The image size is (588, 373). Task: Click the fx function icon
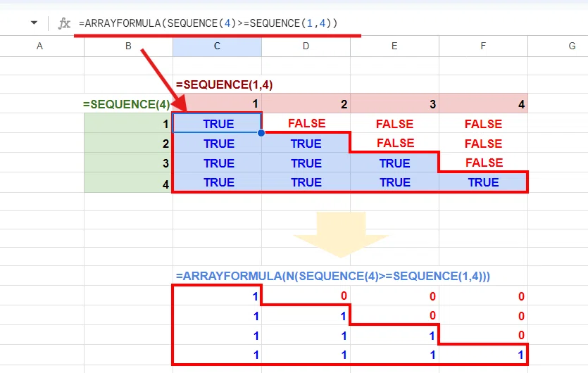[64, 23]
